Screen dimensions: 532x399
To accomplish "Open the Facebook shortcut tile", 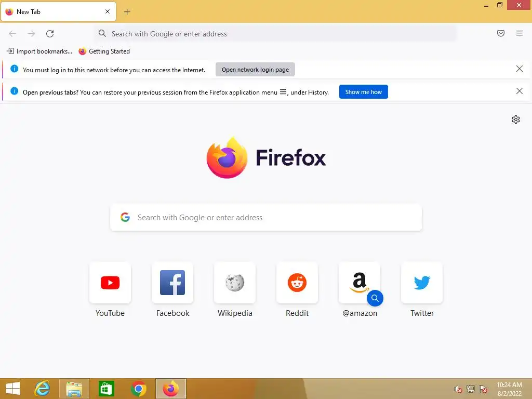I will pyautogui.click(x=172, y=283).
